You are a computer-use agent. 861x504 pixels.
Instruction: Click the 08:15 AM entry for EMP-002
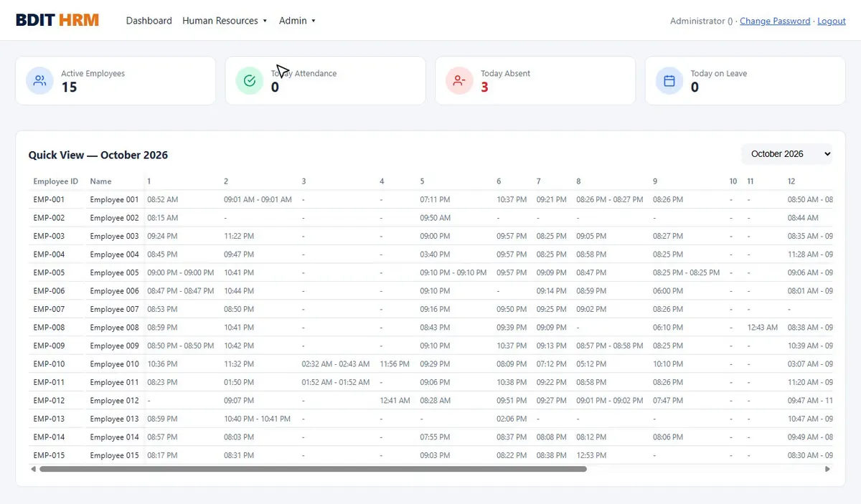(x=163, y=218)
